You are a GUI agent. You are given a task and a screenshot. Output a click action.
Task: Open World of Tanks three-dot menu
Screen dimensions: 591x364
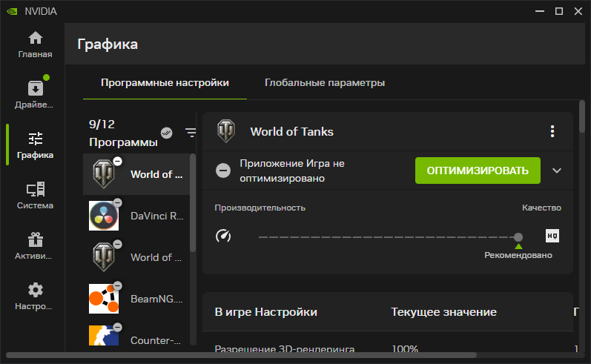coord(552,131)
